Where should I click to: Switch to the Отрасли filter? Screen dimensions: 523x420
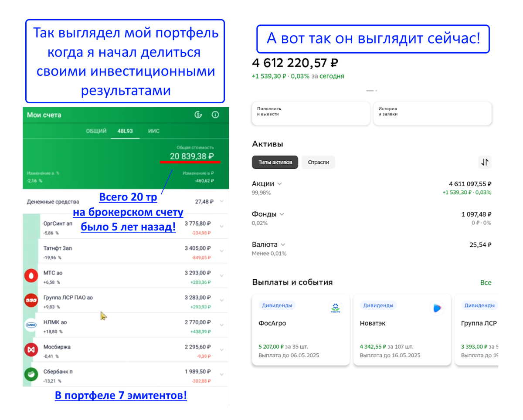319,163
